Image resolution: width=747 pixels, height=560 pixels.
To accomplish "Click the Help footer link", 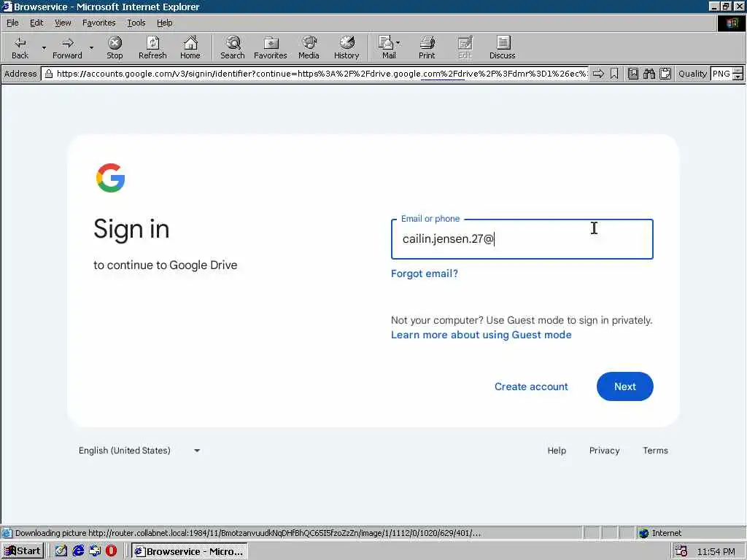I will pyautogui.click(x=557, y=451).
